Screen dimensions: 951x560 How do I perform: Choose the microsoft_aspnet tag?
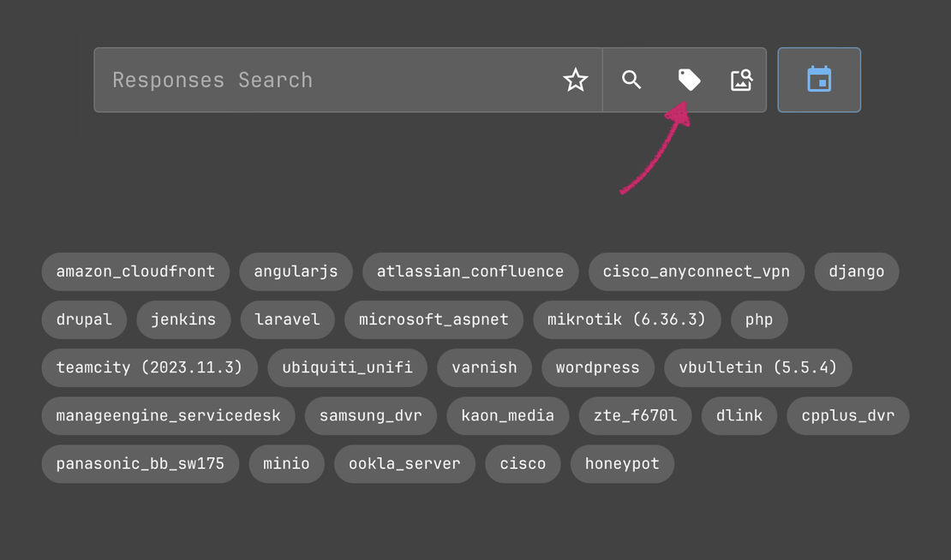coord(434,319)
